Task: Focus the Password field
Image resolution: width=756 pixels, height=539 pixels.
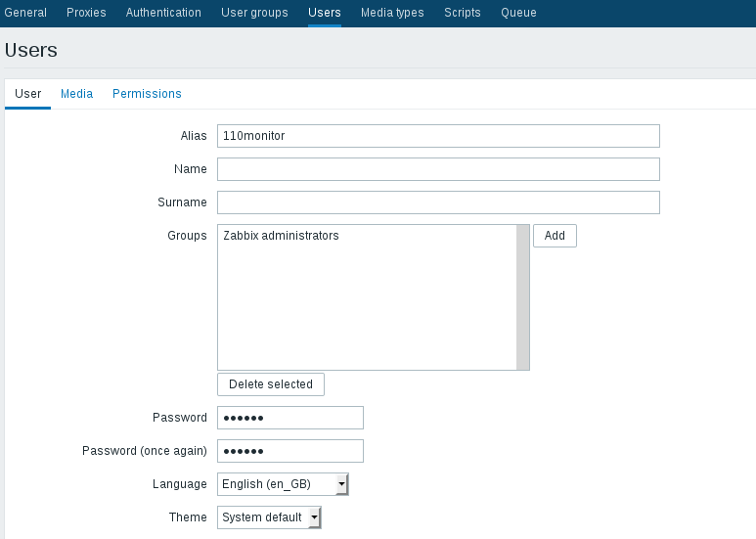Action: pos(290,418)
